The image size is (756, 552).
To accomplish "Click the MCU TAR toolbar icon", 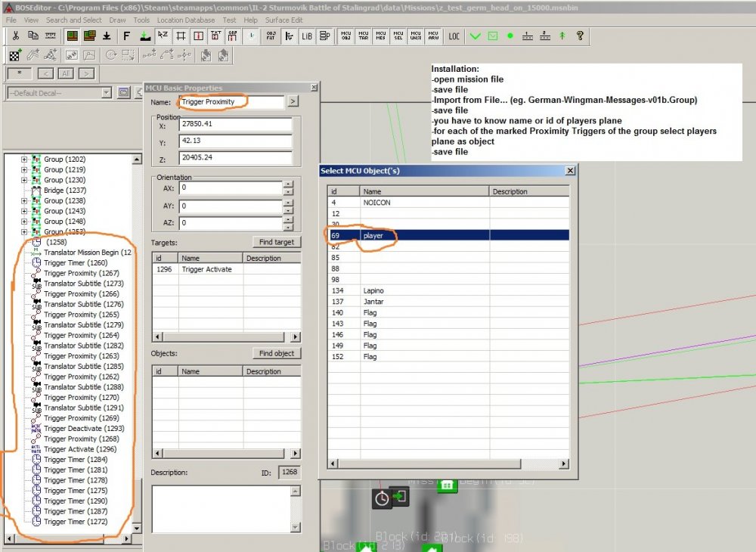I will pos(364,36).
